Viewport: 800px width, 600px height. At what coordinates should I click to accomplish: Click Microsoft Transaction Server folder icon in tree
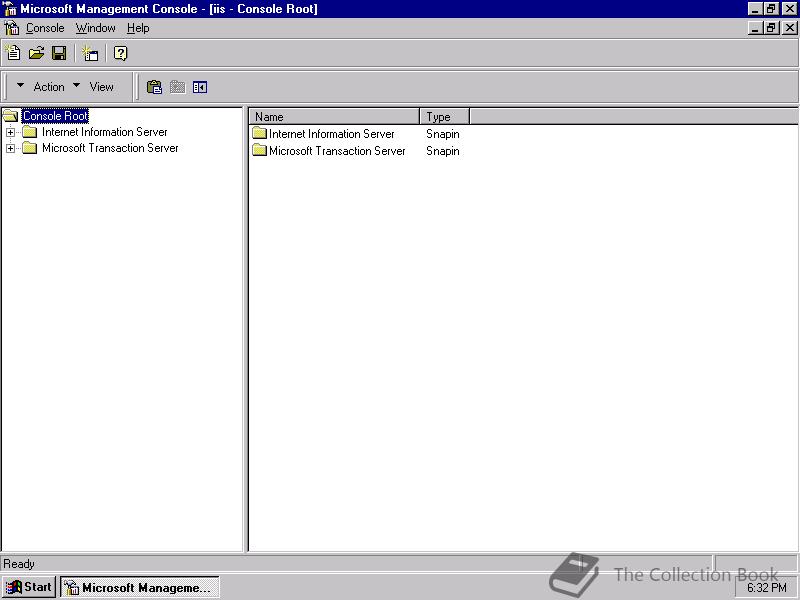tap(30, 148)
